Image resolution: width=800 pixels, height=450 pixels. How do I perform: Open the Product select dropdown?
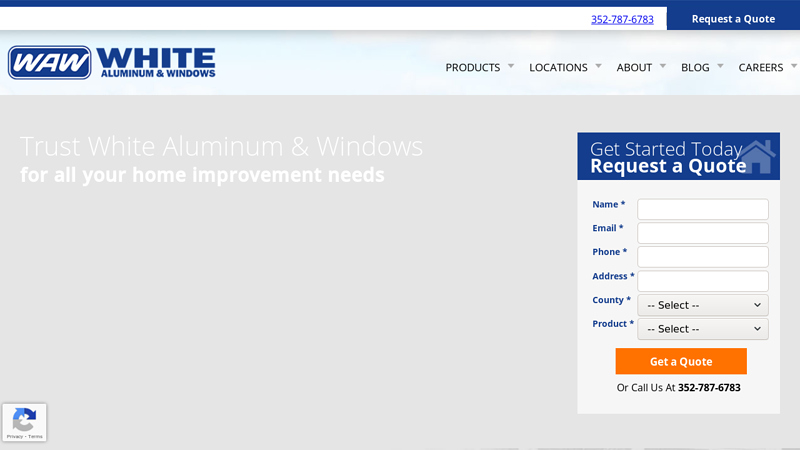(703, 329)
